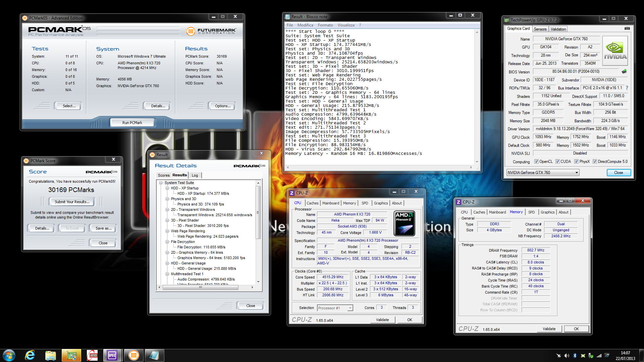Click Save as... in PCMark Score window

[x=103, y=228]
